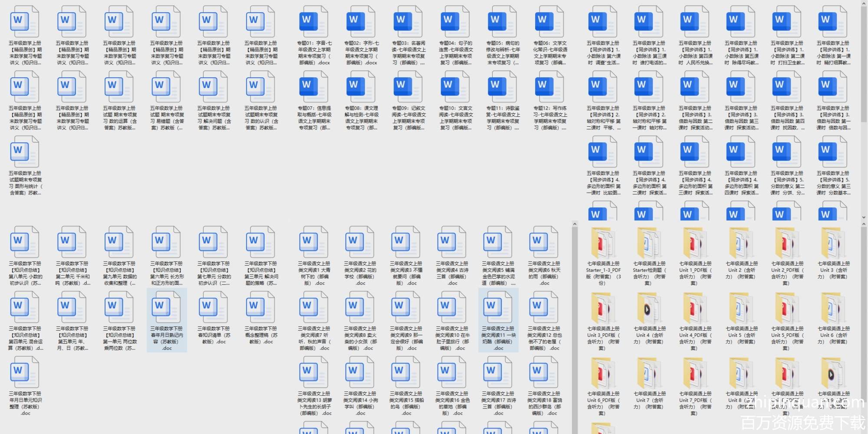868x434 pixels.
Task: Open the 专题07 信息提取与概括 document icon
Action: click(x=314, y=87)
